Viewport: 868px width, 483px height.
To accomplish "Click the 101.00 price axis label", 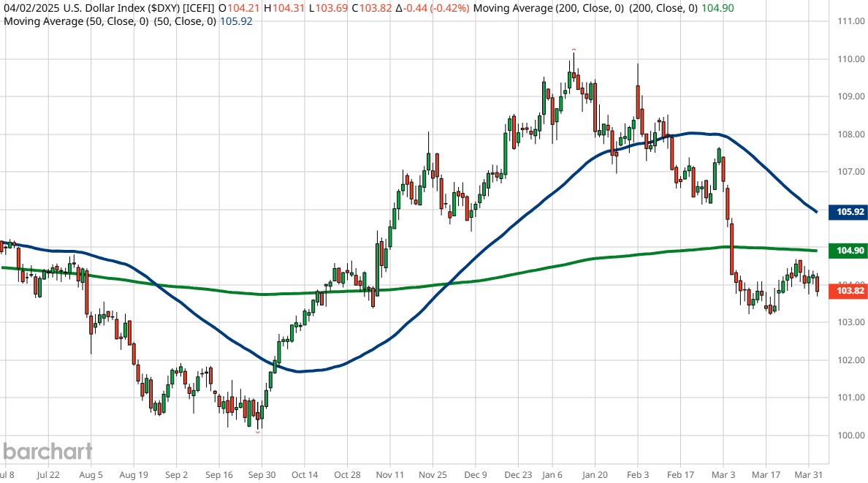I will click(x=851, y=398).
